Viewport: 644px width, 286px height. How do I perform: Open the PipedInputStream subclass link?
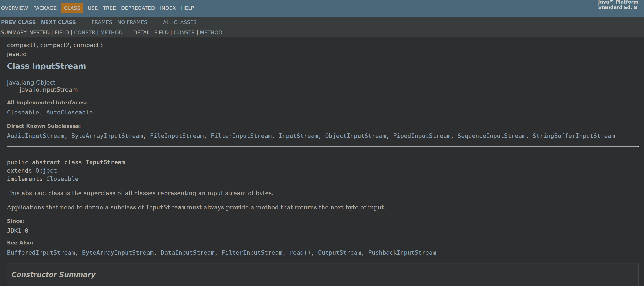(422, 136)
